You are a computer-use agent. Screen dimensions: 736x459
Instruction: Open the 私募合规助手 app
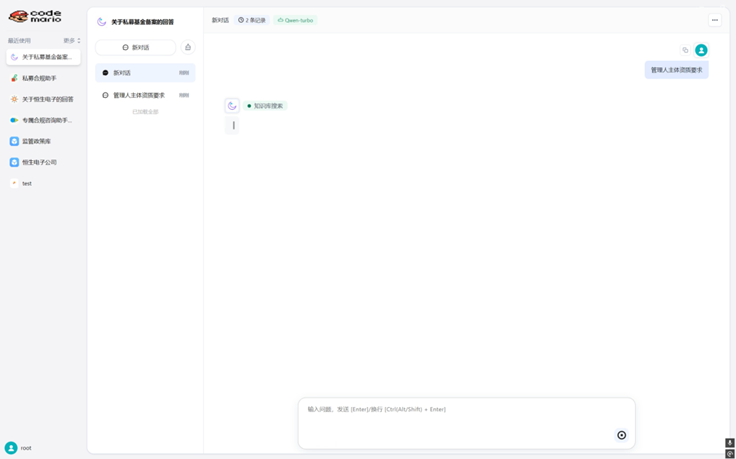(x=40, y=78)
